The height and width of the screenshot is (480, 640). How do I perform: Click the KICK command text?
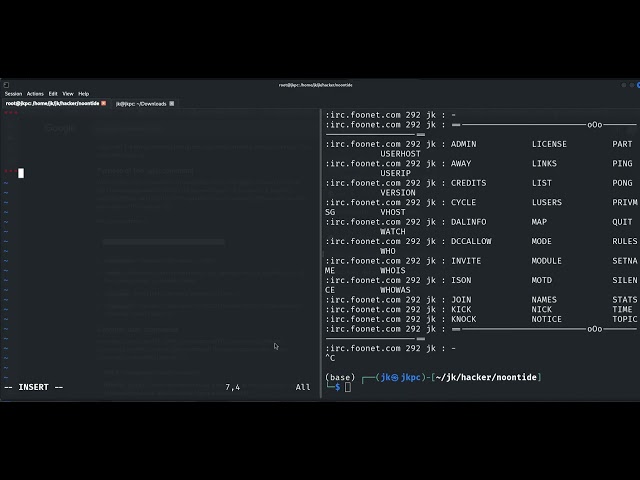point(461,309)
